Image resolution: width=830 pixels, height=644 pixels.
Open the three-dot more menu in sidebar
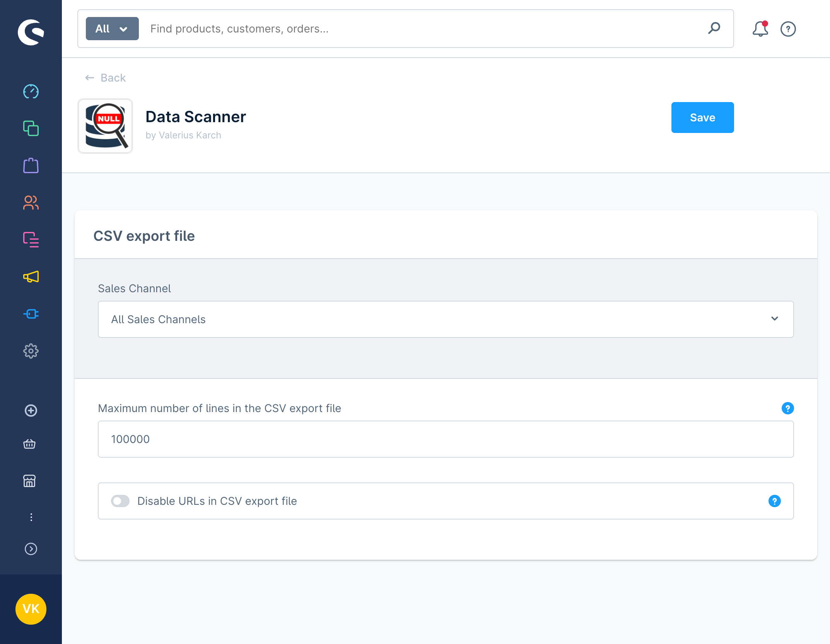pyautogui.click(x=31, y=517)
